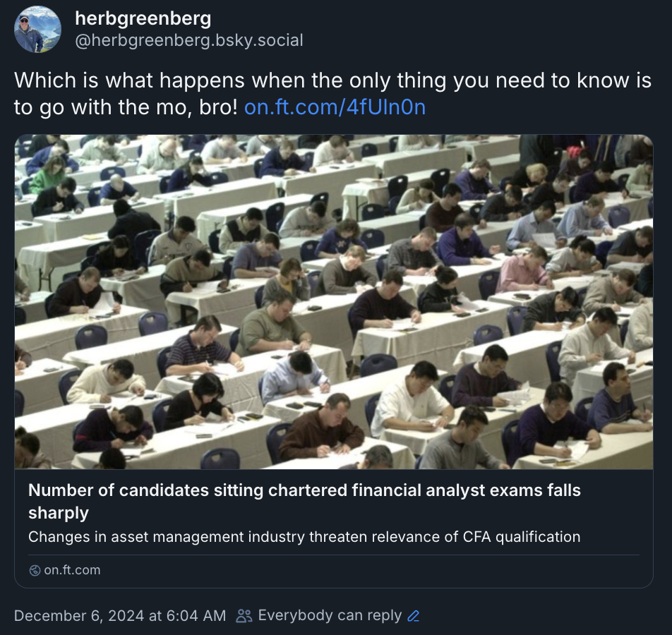Viewport: 672px width, 635px height.
Task: Click the people icon before 'Everybody can reply'
Action: 244,616
